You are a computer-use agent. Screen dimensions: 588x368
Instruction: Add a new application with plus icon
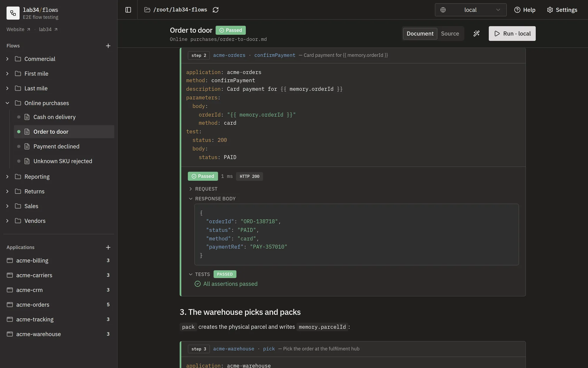point(108,247)
